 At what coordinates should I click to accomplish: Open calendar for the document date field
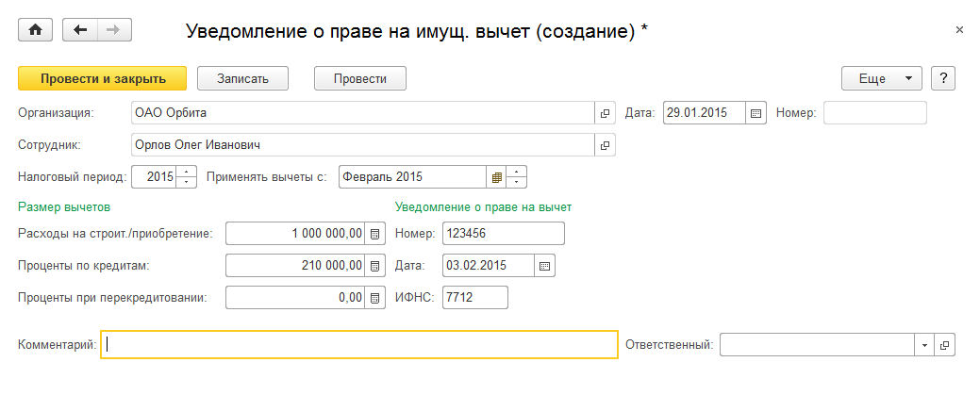click(756, 113)
